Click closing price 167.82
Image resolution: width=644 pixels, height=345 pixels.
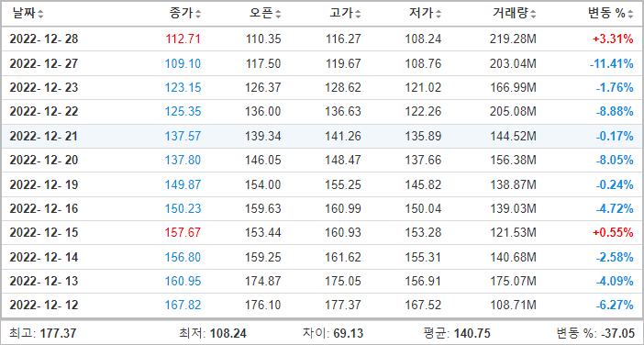pyautogui.click(x=183, y=306)
